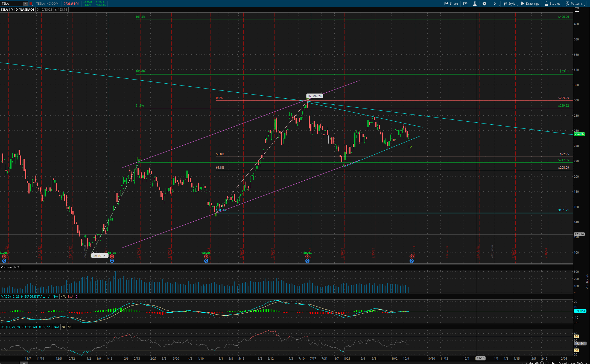Click the red icon beside TSLA symbol
590x364 pixels.
(x=31, y=4)
